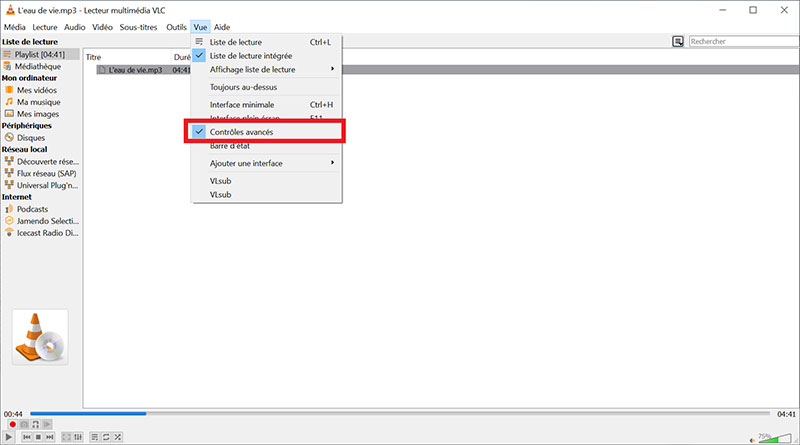Enable Toujours au-dessus option
The height and width of the screenshot is (445, 800).
243,87
